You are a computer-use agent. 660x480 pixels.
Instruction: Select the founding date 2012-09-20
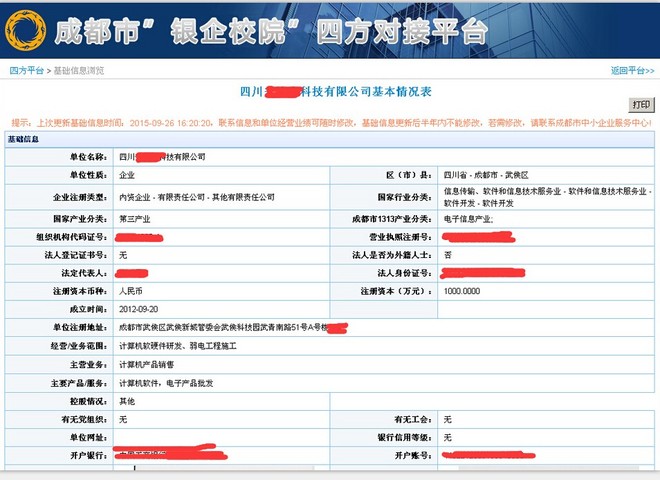(x=138, y=309)
